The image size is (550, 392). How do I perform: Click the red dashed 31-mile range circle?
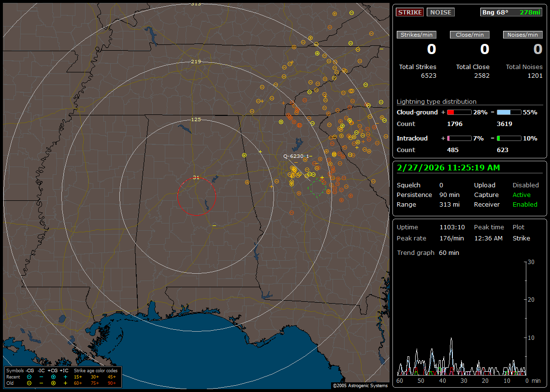click(177, 196)
